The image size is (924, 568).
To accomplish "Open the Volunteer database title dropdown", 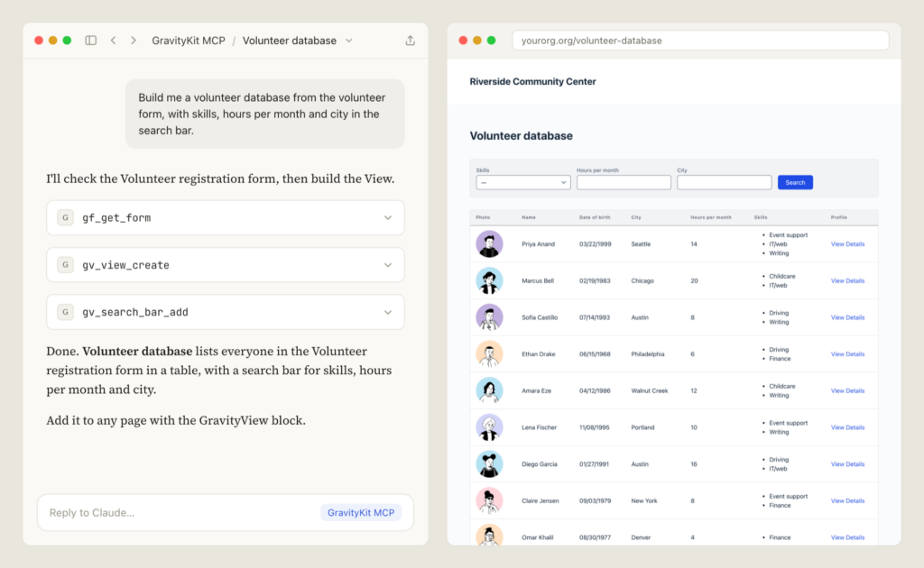I will pos(349,41).
